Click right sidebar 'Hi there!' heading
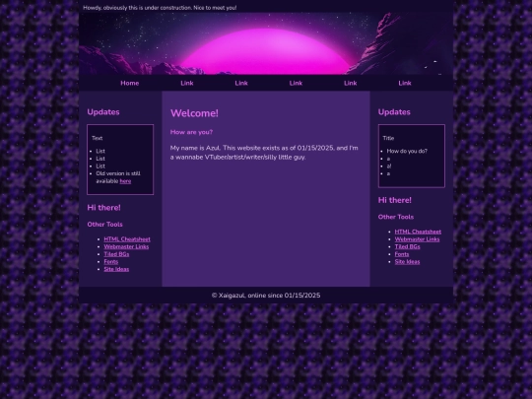This screenshot has width=532, height=399. coord(395,200)
